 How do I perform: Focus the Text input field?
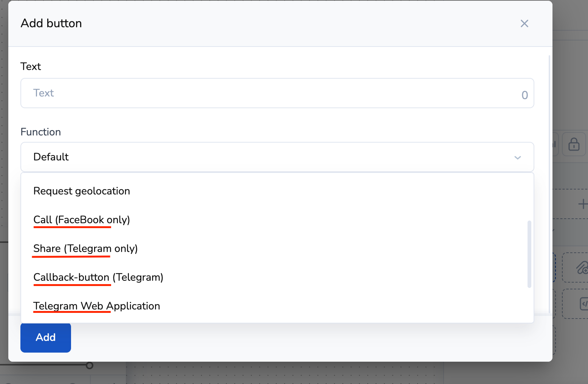[265, 93]
